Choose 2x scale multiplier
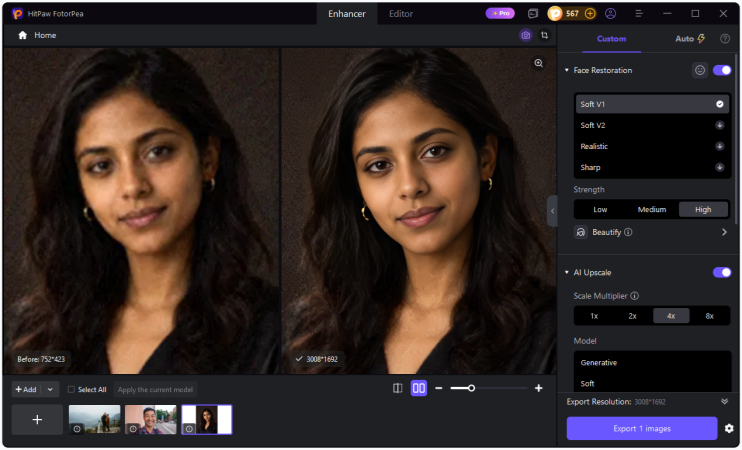This screenshot has height=450, width=742. (633, 316)
